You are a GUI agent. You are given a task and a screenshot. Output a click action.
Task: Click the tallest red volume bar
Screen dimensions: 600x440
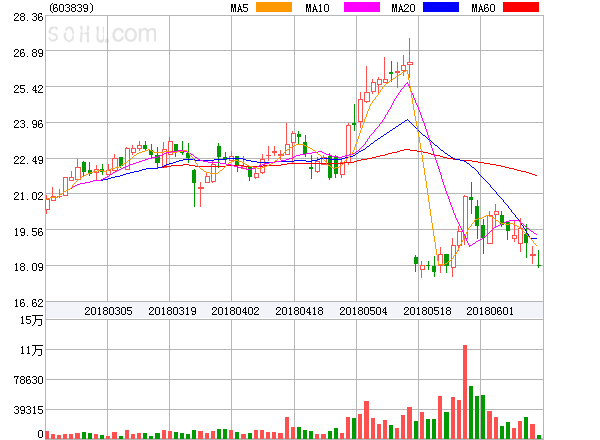(465, 392)
